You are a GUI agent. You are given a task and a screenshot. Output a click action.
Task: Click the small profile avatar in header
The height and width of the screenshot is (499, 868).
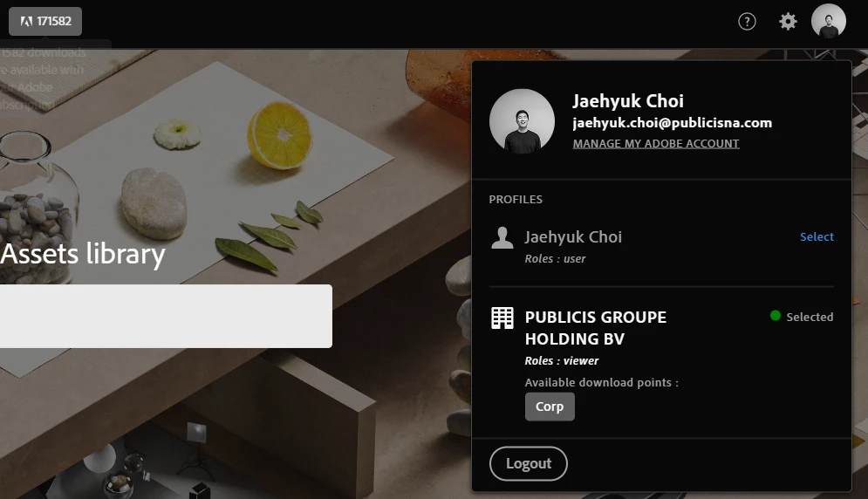point(828,21)
